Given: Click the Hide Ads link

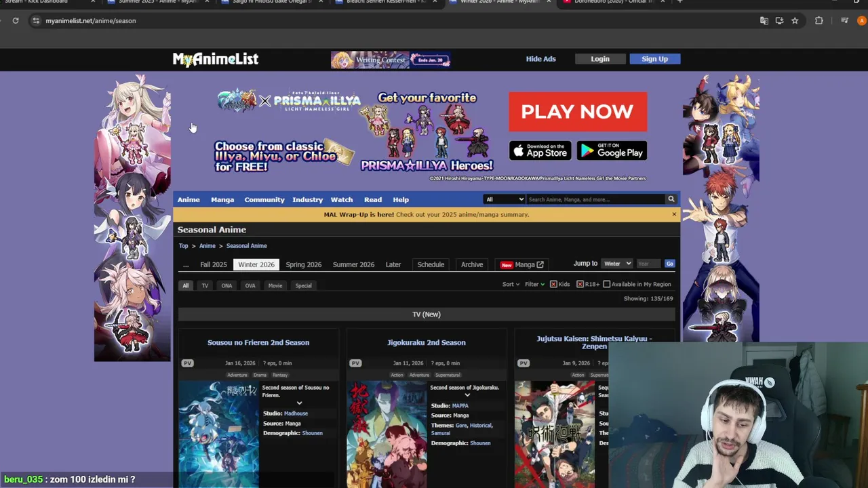Looking at the screenshot, I should pyautogui.click(x=541, y=59).
